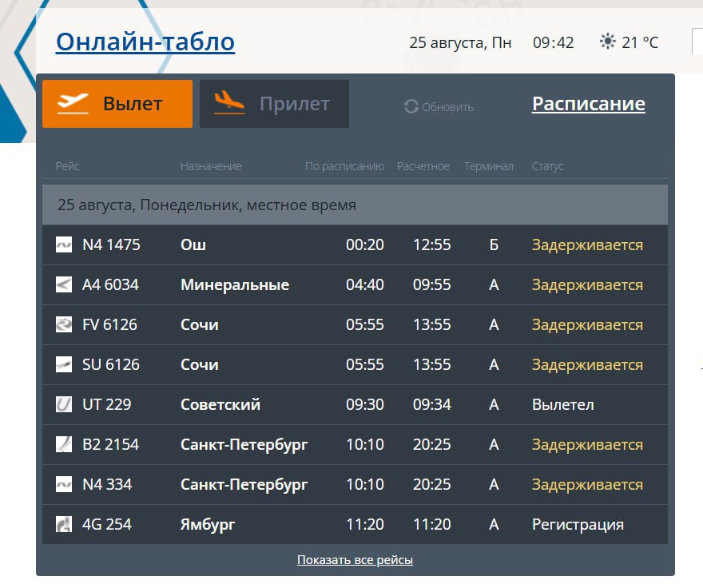
Task: Click the header date 25 августа, Пн
Action: pyautogui.click(x=460, y=42)
